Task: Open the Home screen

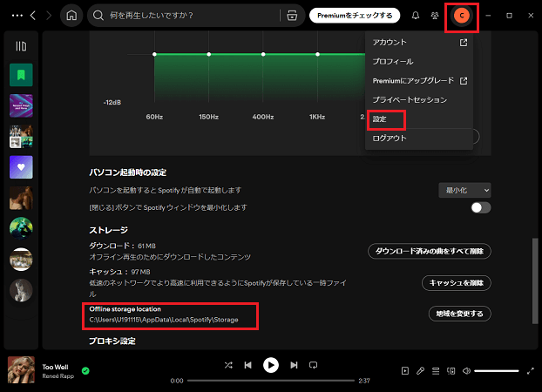Action: coord(71,16)
